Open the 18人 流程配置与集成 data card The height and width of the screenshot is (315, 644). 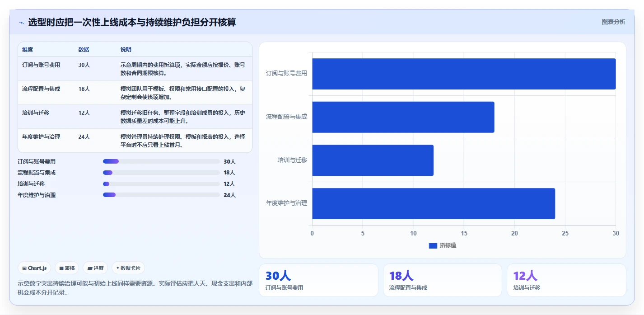click(443, 280)
